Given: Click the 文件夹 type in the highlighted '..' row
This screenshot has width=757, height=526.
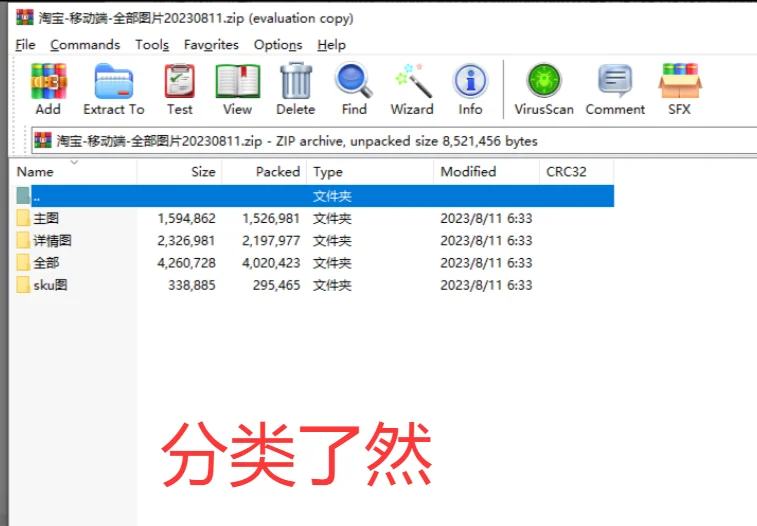Looking at the screenshot, I should coord(332,196).
